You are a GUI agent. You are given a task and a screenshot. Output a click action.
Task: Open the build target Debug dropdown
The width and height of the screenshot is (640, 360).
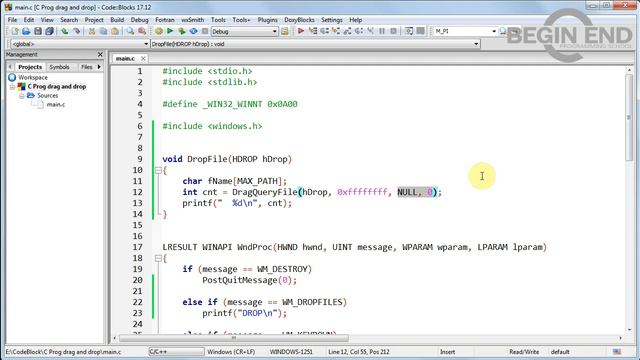tap(275, 31)
